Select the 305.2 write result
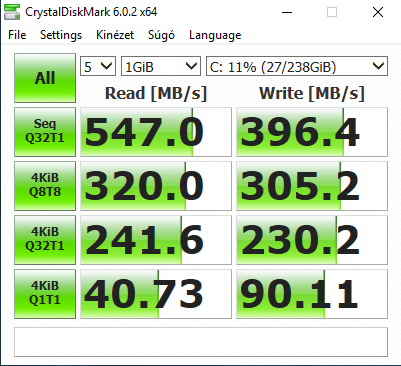401x366 pixels. (x=312, y=186)
